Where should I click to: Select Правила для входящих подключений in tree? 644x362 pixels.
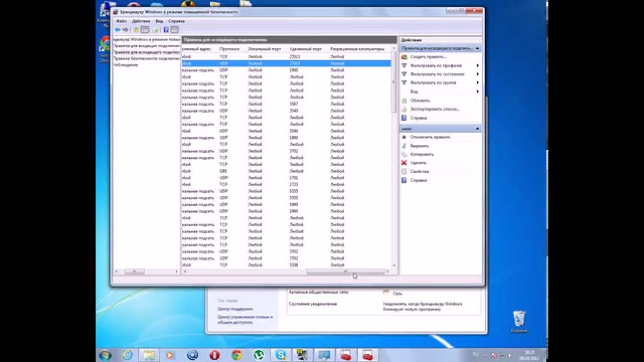click(x=146, y=46)
